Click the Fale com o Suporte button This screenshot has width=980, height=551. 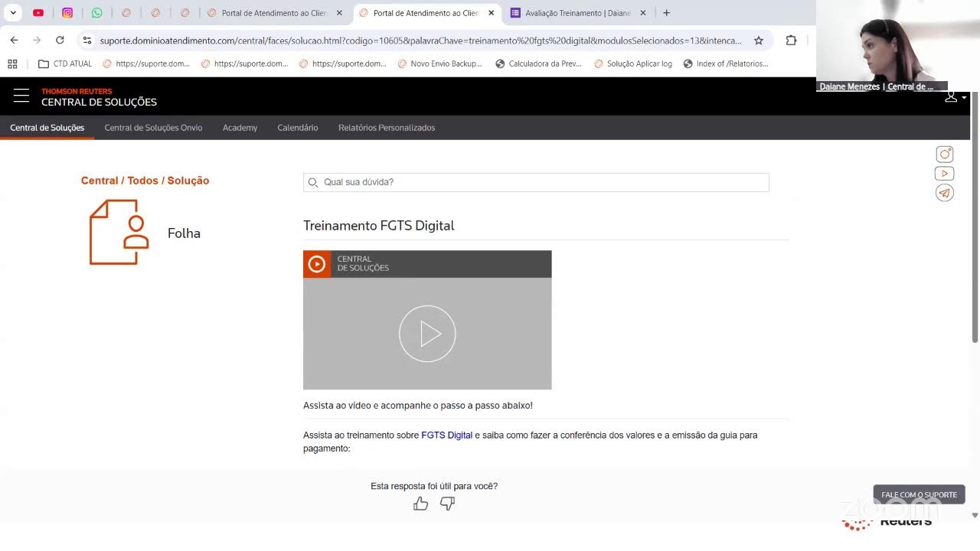coord(919,494)
